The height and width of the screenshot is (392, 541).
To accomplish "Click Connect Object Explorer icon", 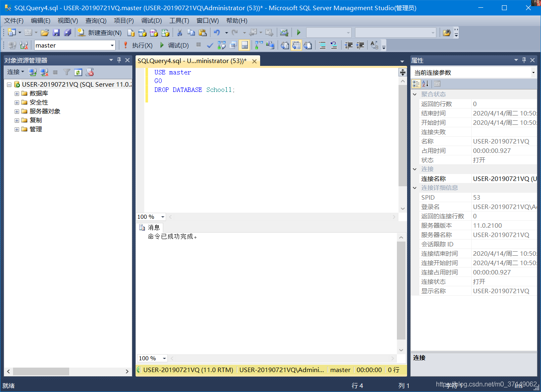I will tap(33, 72).
